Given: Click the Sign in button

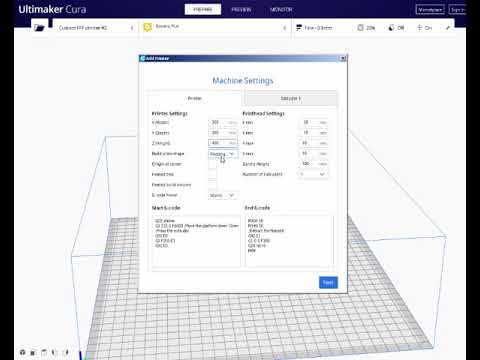Looking at the screenshot, I should tap(457, 10).
